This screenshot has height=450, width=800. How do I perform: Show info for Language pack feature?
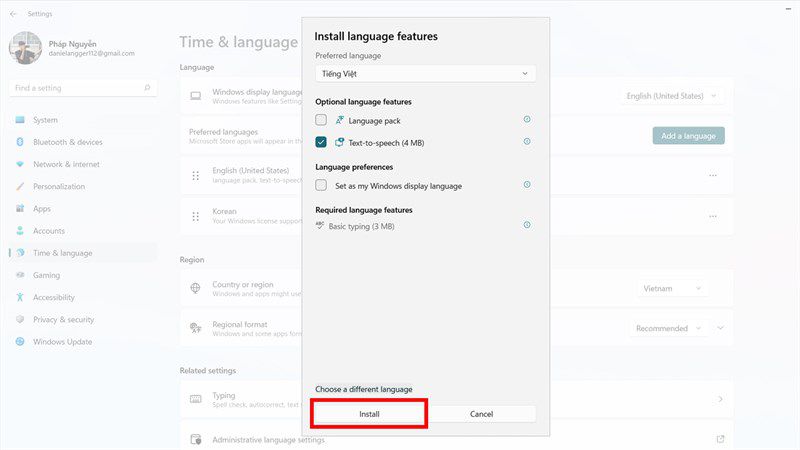(x=527, y=119)
